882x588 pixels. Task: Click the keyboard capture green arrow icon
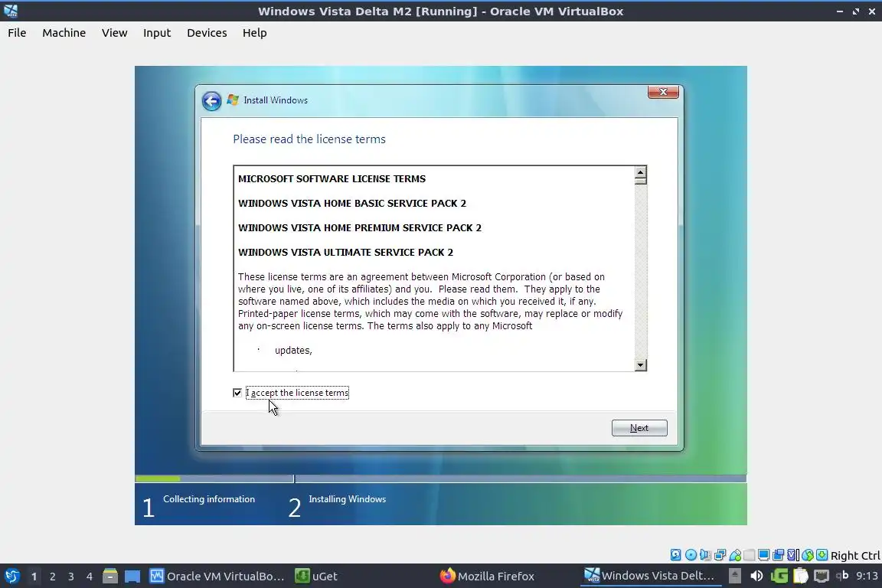coord(822,555)
